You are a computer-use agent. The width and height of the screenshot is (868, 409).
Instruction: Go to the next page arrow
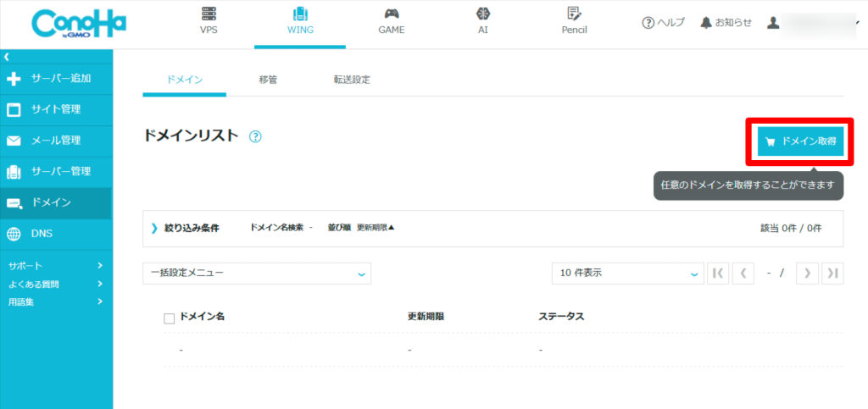[x=807, y=273]
